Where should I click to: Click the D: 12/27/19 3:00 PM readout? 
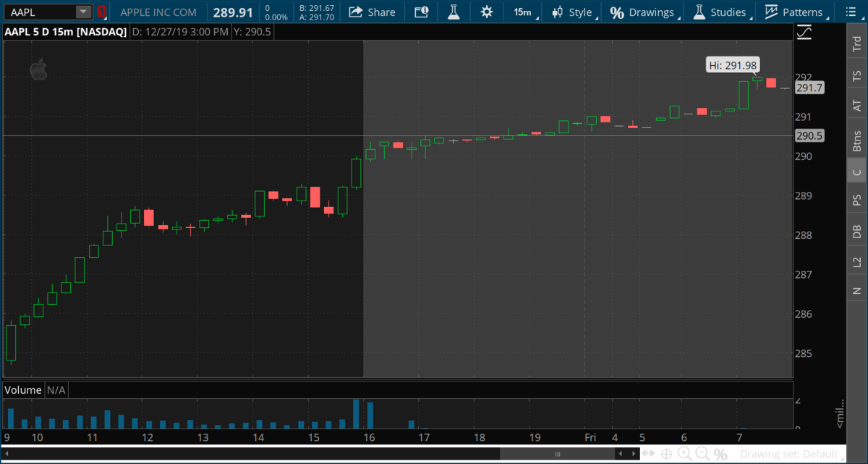click(181, 32)
